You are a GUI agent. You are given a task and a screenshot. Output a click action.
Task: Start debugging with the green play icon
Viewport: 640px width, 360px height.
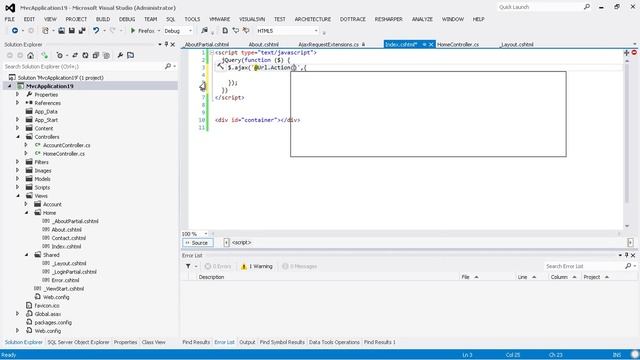coord(133,31)
